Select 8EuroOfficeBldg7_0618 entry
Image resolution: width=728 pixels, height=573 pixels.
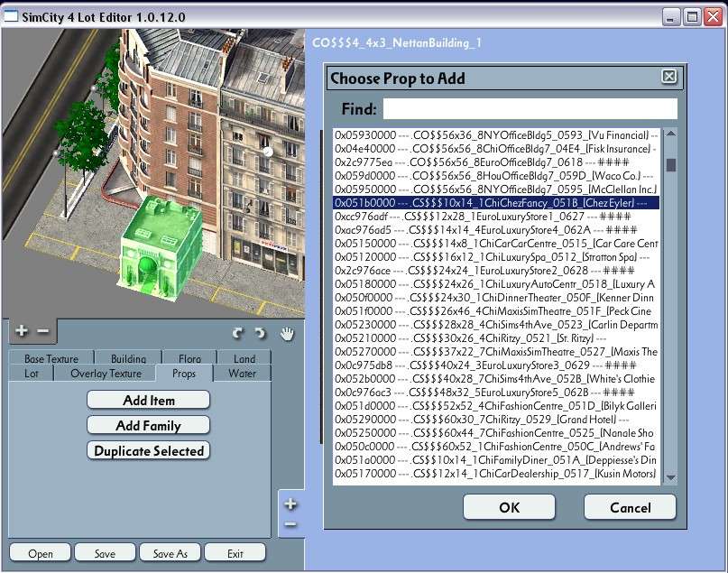click(496, 162)
